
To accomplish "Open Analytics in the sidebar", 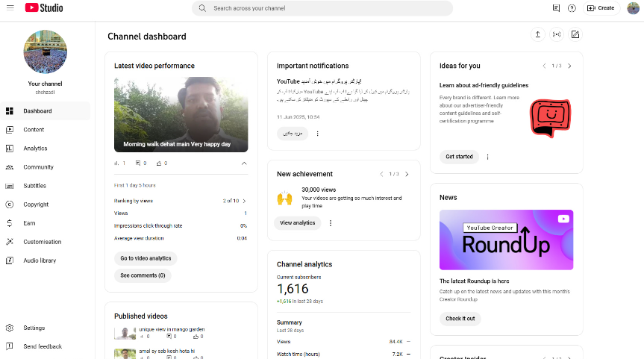I will click(x=46, y=149).
